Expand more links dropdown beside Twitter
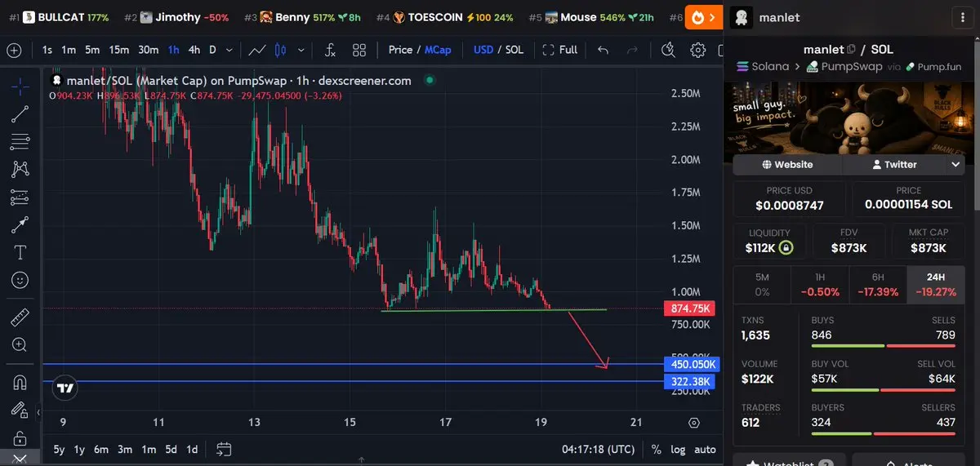The image size is (980, 466). point(955,165)
